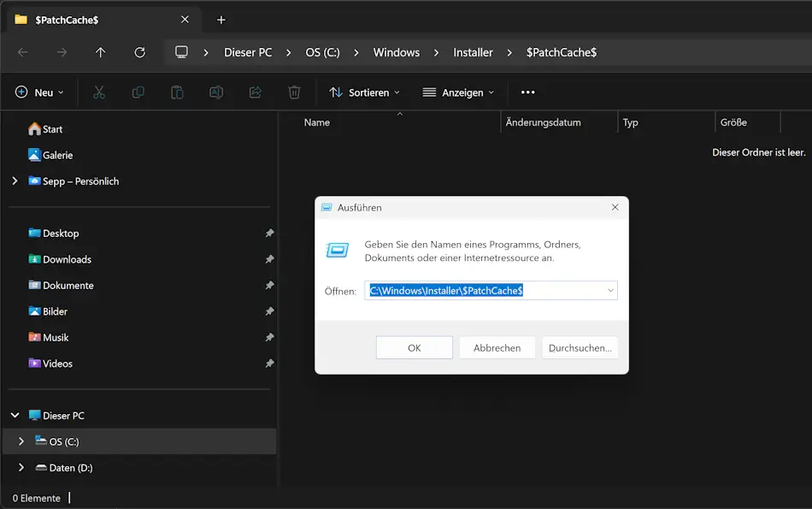Viewport: 812px width, 509px height.
Task: Unpin the Videos folder
Action: [x=269, y=363]
